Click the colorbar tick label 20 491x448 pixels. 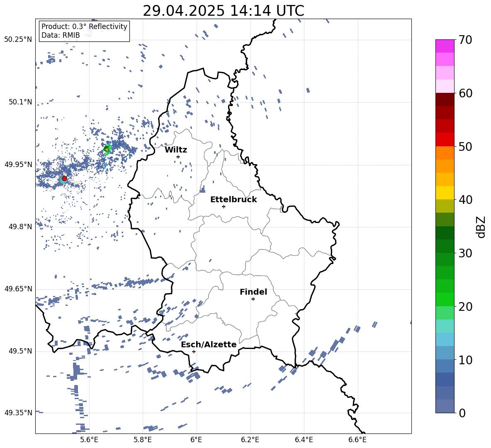coord(465,307)
